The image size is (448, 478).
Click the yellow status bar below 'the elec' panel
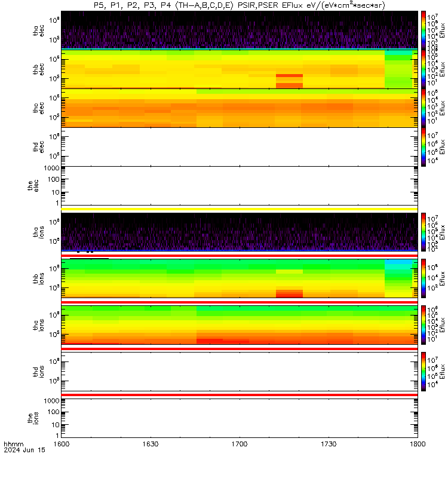click(240, 209)
